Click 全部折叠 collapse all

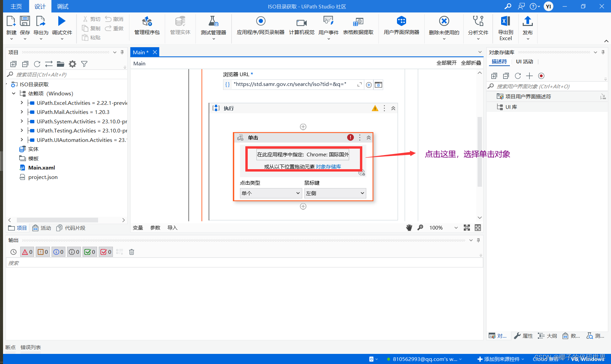[471, 63]
